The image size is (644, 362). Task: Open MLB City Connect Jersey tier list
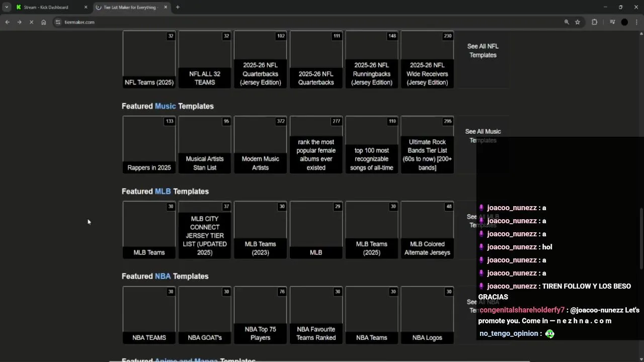[205, 230]
